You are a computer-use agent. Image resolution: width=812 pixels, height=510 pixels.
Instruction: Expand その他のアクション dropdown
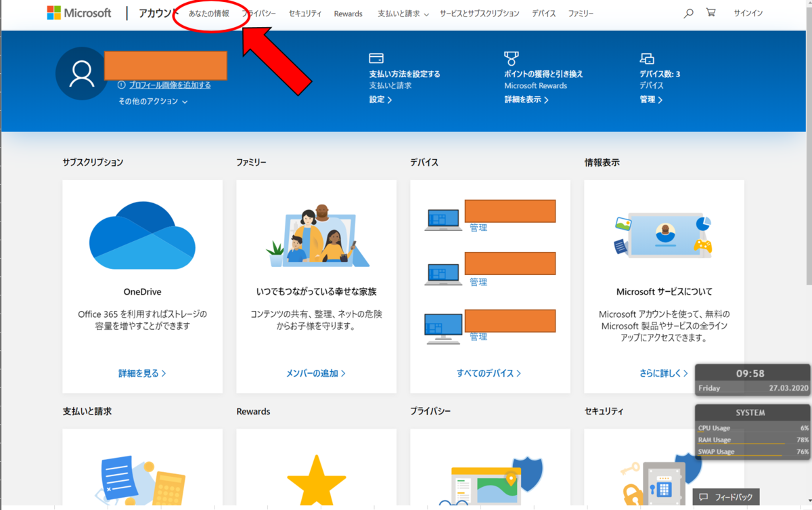tap(153, 102)
